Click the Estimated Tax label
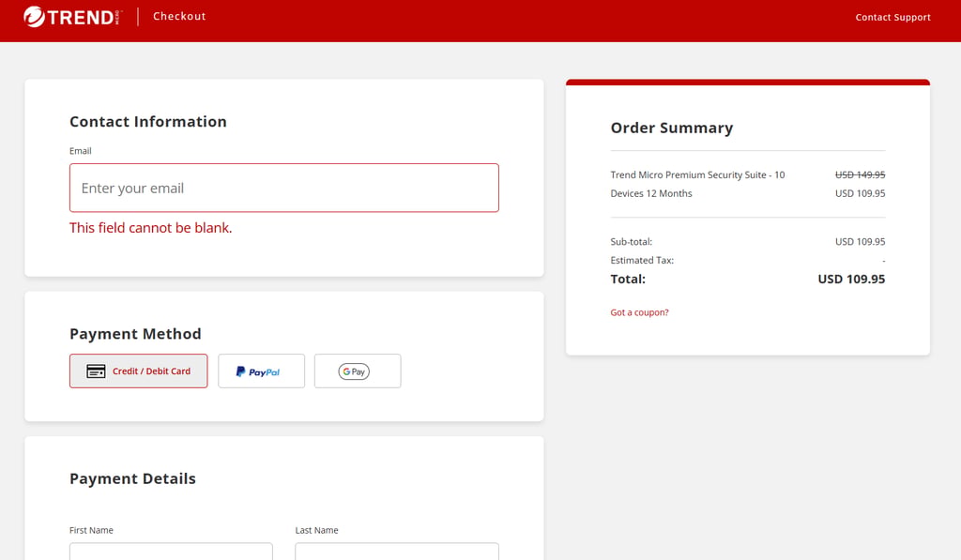 point(642,261)
